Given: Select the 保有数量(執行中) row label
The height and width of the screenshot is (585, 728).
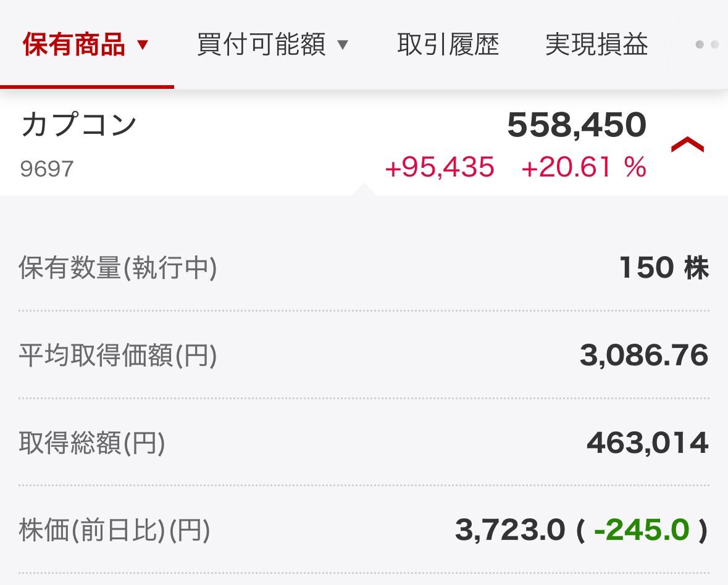Looking at the screenshot, I should (x=118, y=268).
